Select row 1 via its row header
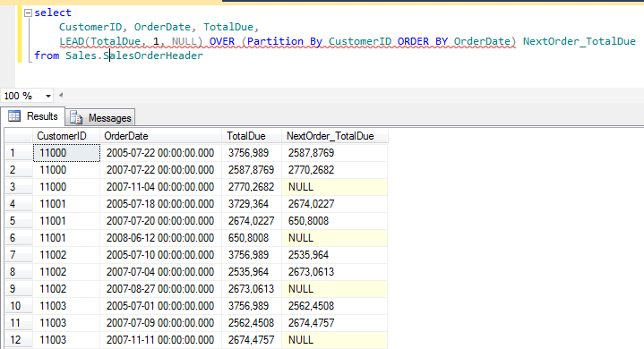 point(19,153)
